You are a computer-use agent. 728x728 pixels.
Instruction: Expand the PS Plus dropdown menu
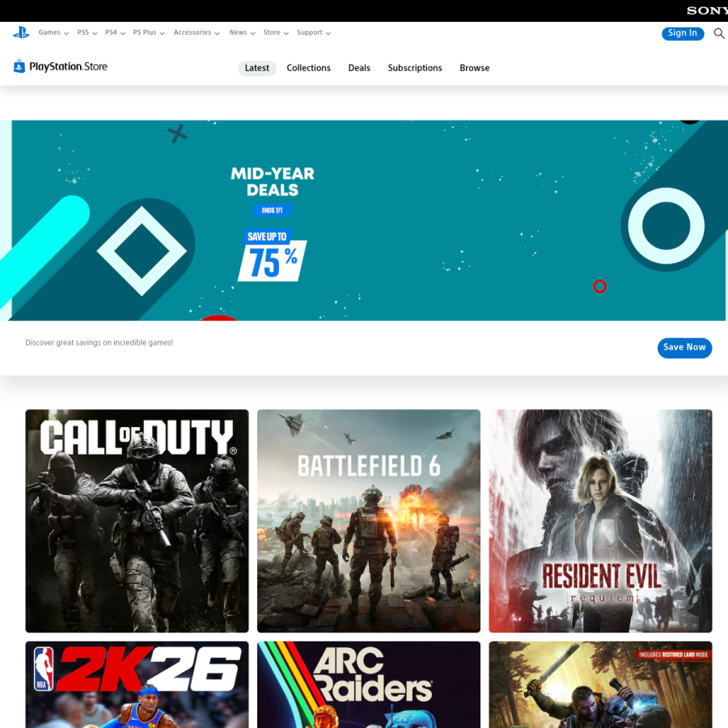point(149,32)
